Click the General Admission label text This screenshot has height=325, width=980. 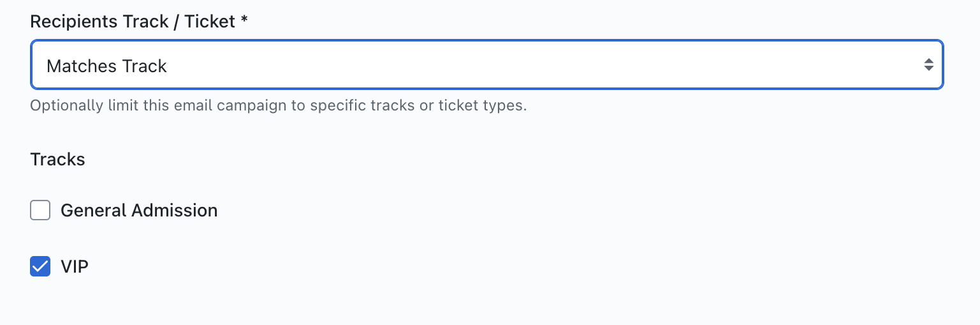coord(138,210)
